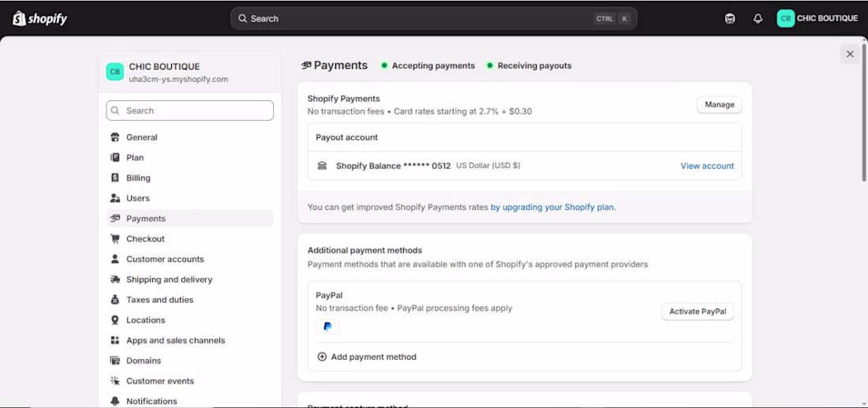Image resolution: width=868 pixels, height=408 pixels.
Task: Click the bank icon next to Shopify Balance
Action: point(322,166)
